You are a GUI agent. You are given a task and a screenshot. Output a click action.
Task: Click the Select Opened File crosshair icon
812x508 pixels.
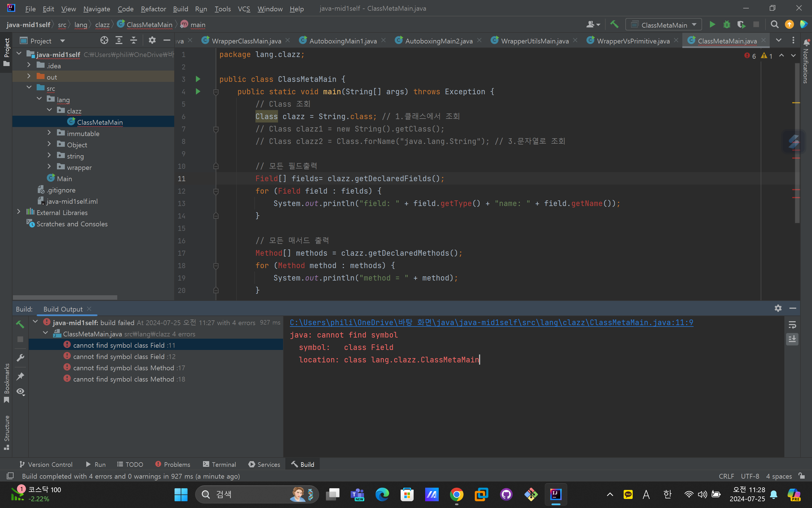104,40
